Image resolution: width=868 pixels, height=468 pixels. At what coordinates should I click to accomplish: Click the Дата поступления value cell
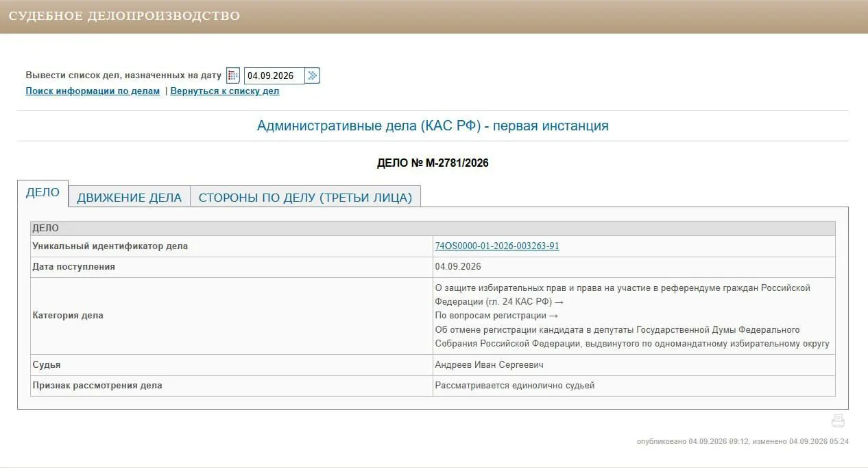(634, 267)
